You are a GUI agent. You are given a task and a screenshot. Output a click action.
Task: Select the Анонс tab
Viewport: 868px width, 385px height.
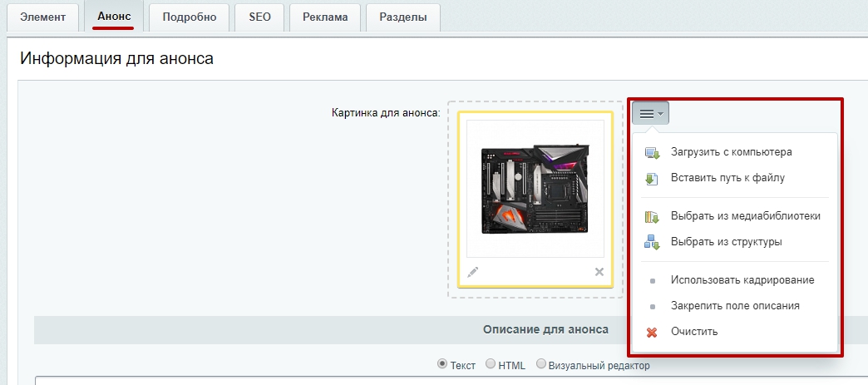tap(113, 16)
